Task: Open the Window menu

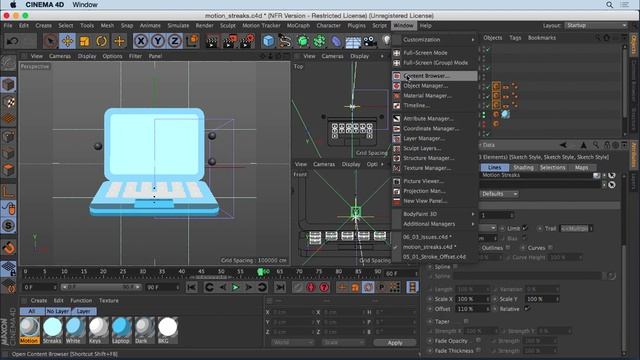Action: coord(403,25)
